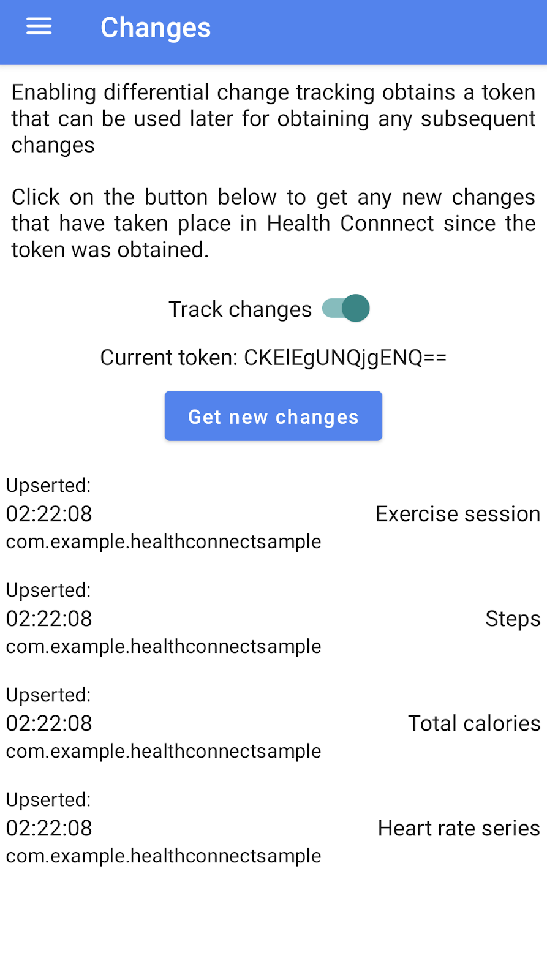
Task: Click the Exercise session timestamp 02:22:08
Action: point(49,514)
